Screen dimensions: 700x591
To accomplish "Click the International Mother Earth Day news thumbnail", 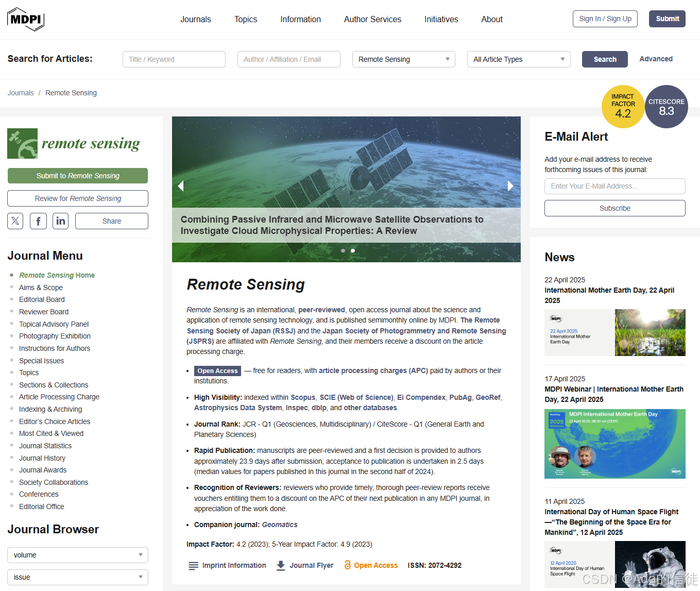I will click(614, 332).
